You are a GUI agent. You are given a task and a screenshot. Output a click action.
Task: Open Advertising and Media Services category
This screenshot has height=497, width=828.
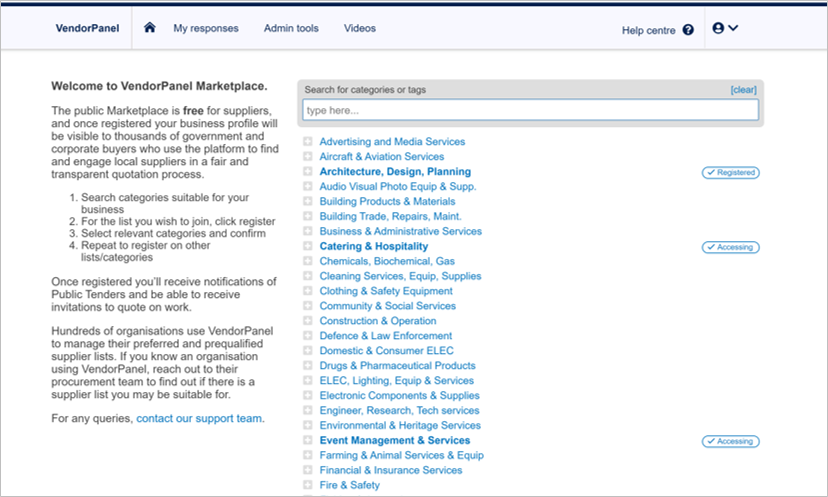click(x=392, y=142)
